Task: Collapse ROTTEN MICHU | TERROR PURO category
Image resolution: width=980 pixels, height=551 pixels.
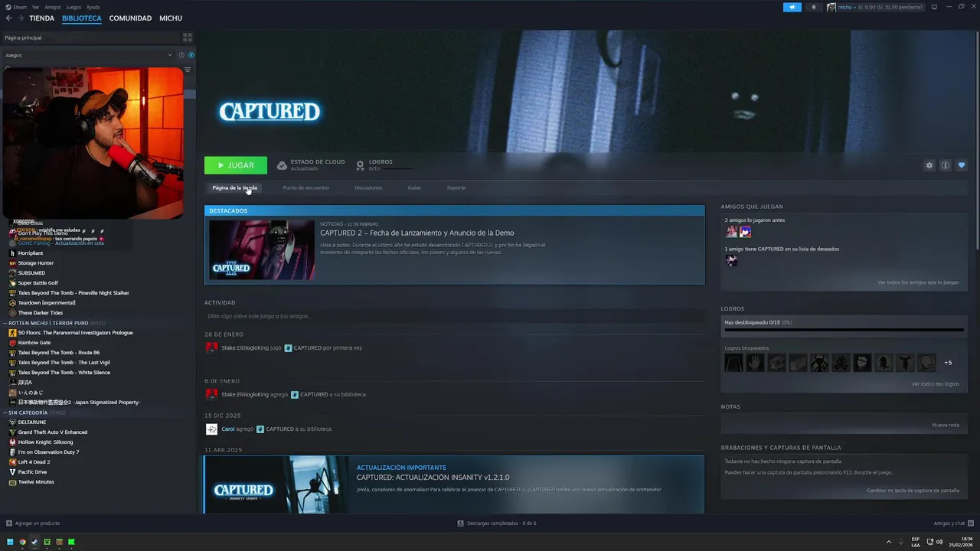Action: (x=5, y=323)
